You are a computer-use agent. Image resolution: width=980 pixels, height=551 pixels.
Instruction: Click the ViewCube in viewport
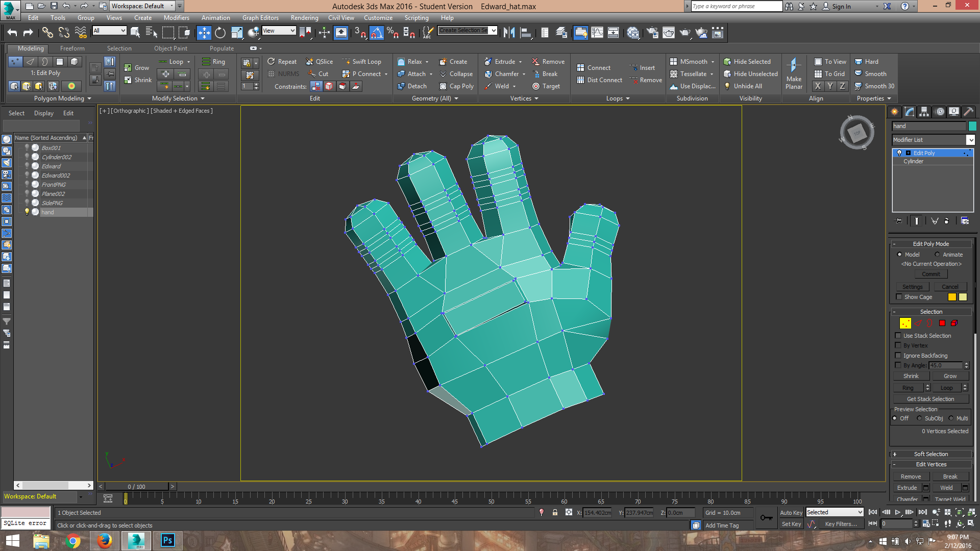tap(857, 133)
